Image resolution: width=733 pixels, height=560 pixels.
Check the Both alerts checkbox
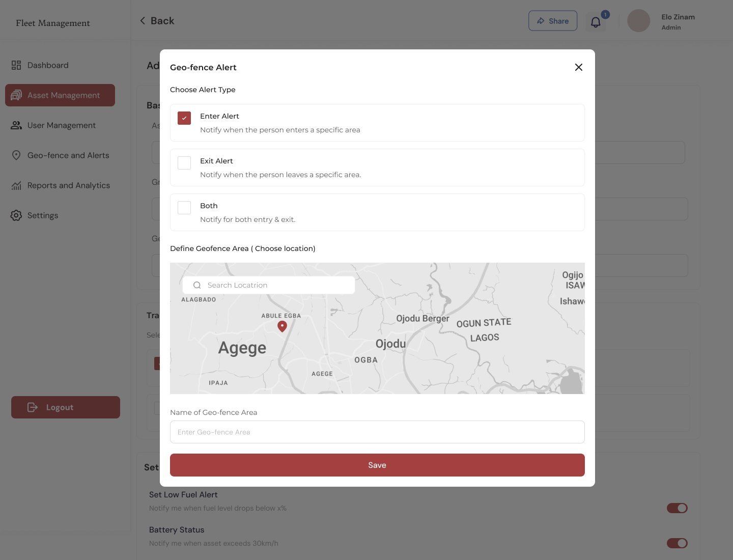(x=184, y=208)
